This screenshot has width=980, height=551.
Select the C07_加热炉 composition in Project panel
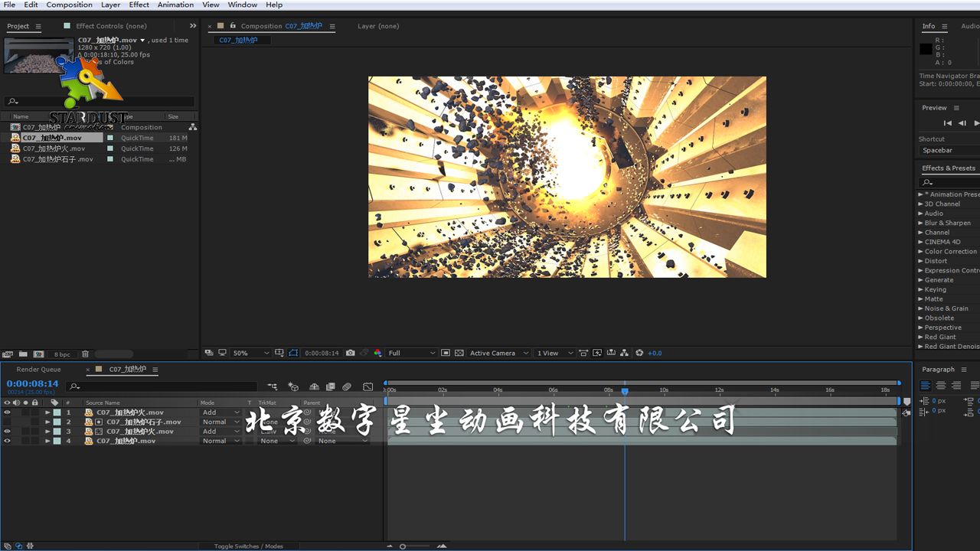[x=41, y=127]
